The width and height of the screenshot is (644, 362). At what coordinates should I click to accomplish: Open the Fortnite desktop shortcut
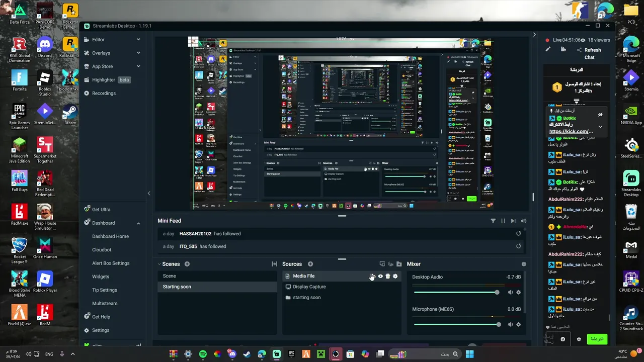[x=20, y=80]
